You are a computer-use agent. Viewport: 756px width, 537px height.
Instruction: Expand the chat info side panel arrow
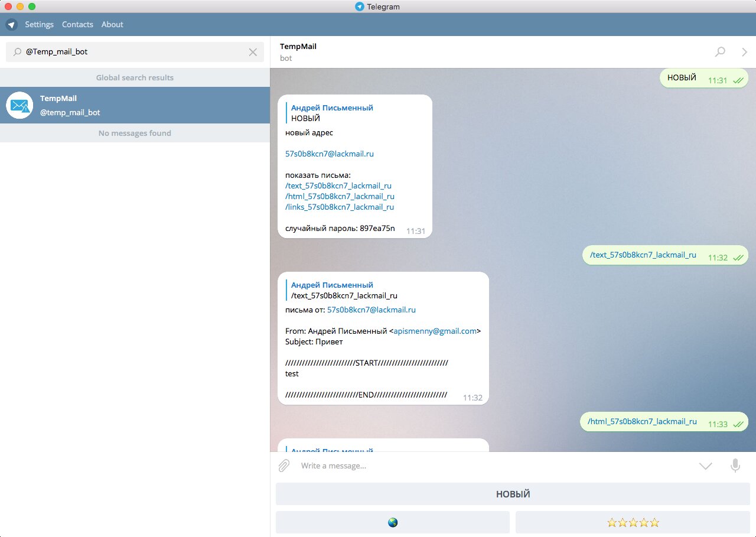[744, 52]
